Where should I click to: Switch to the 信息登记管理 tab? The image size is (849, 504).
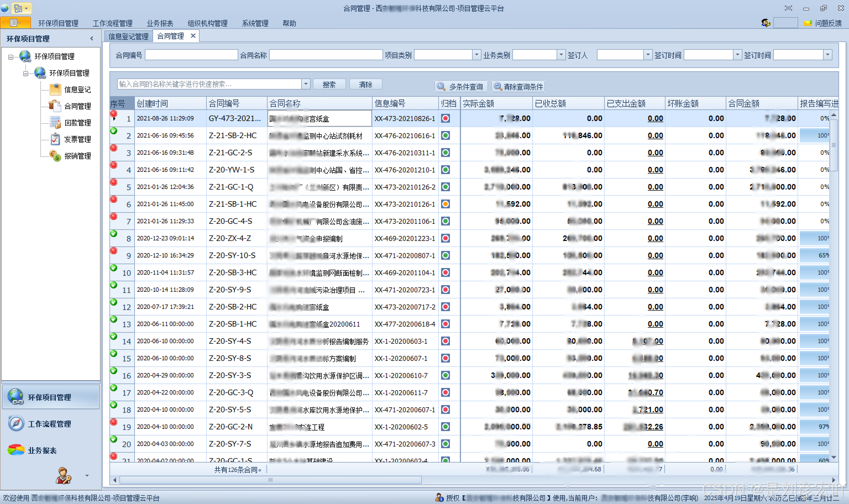coord(128,36)
